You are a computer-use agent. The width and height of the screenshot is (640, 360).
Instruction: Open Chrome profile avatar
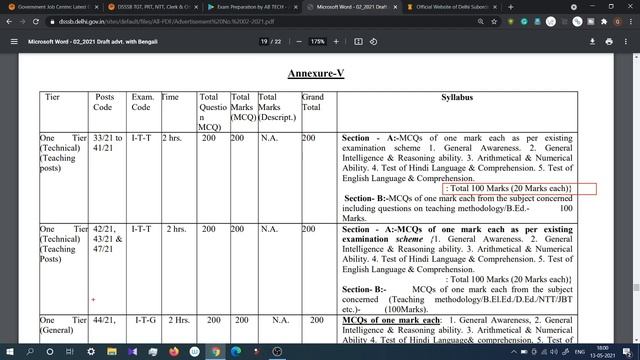click(618, 21)
